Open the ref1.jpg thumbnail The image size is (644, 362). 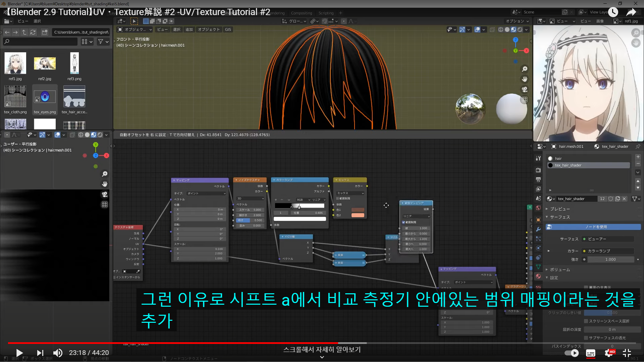coord(15,63)
